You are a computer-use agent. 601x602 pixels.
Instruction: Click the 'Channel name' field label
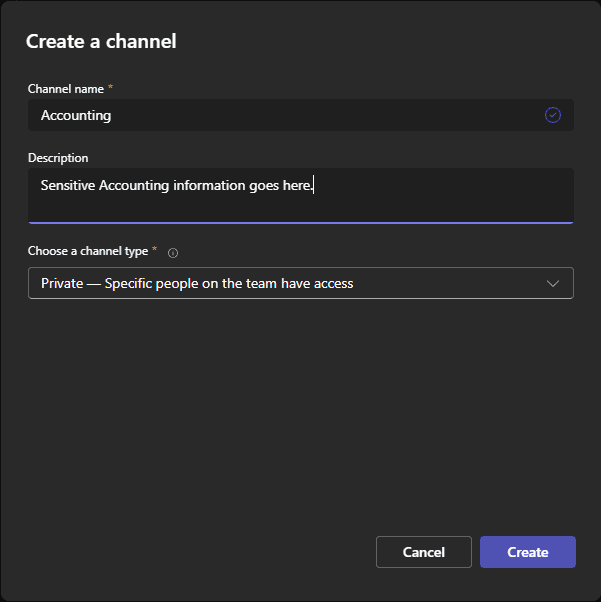66,89
